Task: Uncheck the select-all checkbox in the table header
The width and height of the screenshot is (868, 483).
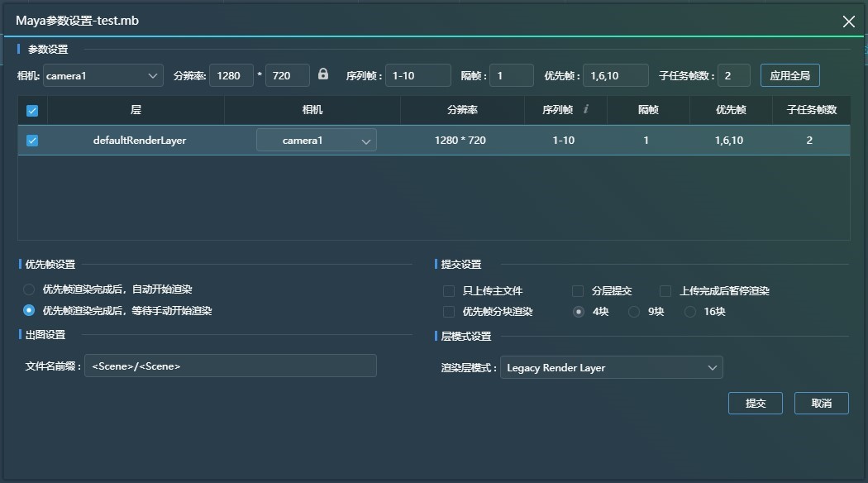Action: click(31, 110)
